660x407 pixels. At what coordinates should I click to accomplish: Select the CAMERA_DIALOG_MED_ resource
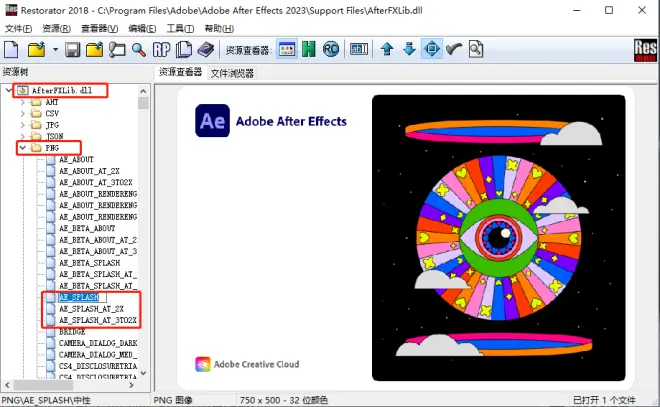(98, 355)
